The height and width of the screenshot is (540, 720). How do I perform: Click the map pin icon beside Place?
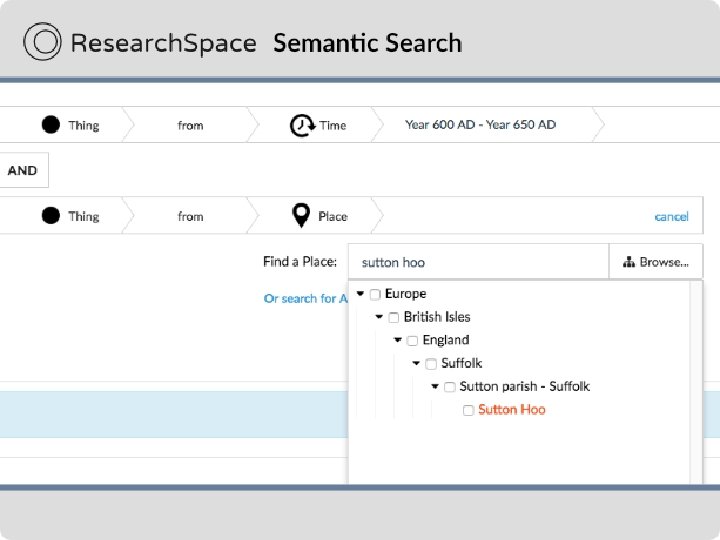301,216
